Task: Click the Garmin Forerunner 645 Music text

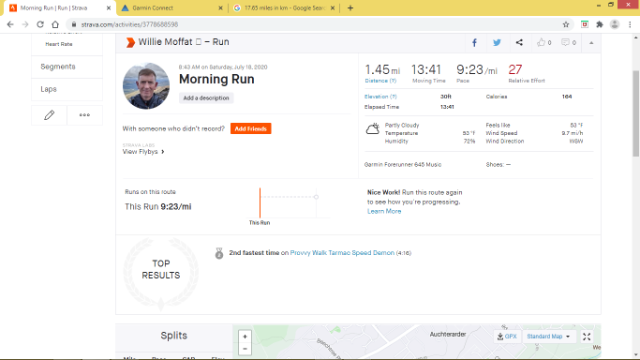Action: [x=403, y=164]
